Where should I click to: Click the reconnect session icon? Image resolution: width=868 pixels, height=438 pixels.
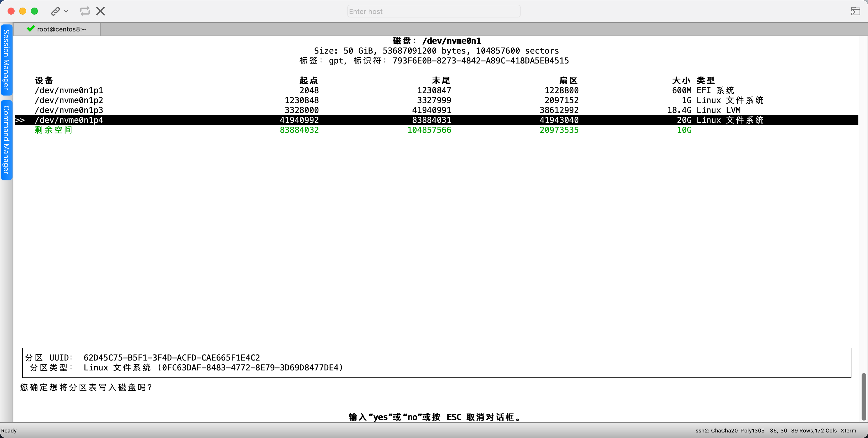point(85,11)
